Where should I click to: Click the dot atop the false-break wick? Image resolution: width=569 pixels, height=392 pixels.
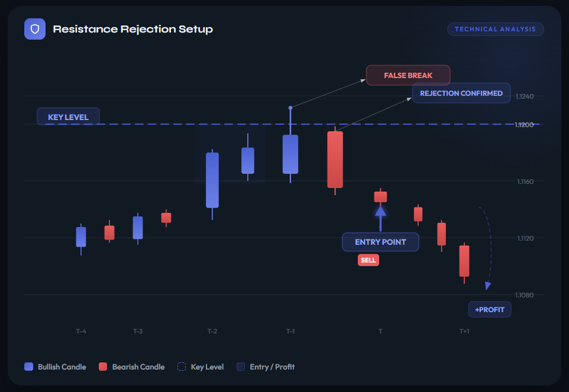[x=290, y=108]
